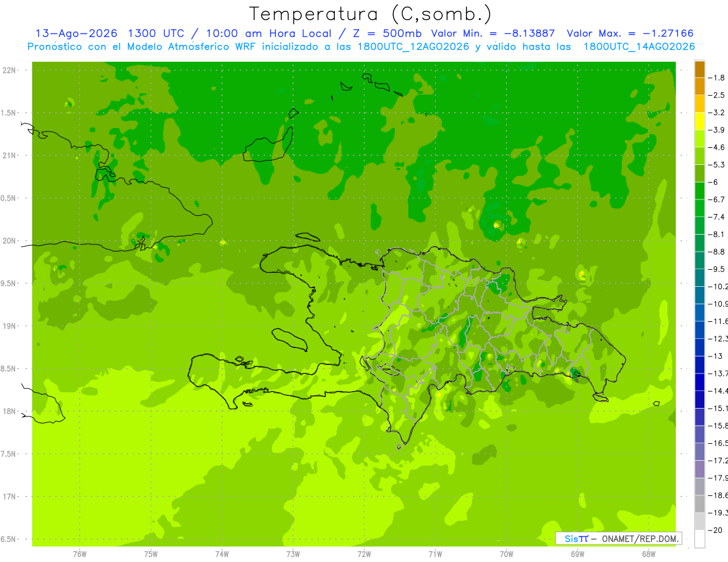
Task: Click the "-3.2" color scale value
Action: click(716, 113)
